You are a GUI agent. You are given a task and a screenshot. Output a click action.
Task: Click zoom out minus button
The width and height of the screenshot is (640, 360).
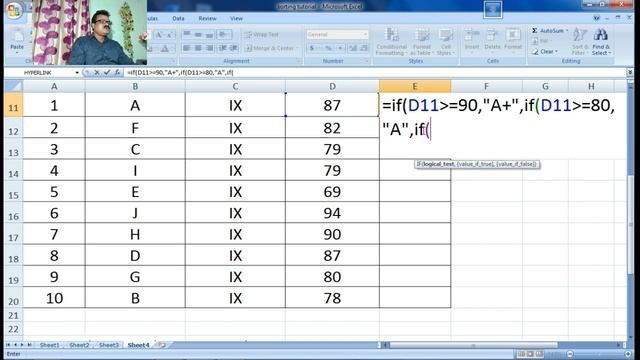(570, 353)
